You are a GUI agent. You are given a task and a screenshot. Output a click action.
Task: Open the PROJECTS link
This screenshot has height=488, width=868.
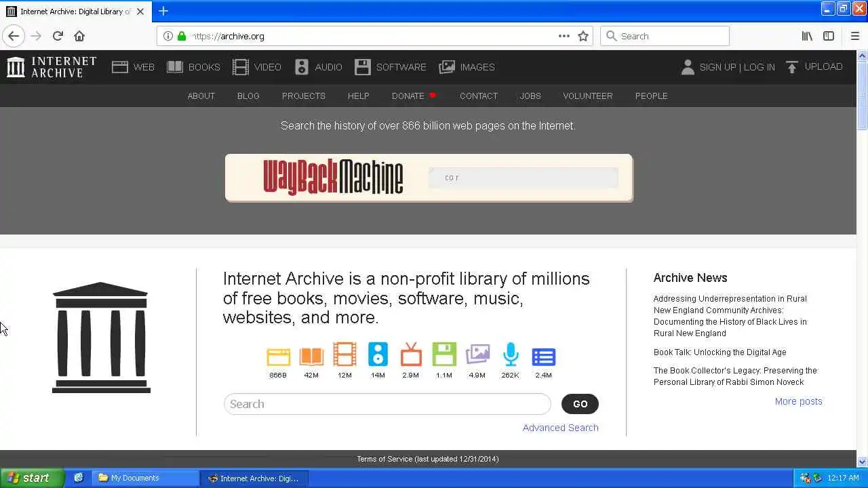click(304, 96)
